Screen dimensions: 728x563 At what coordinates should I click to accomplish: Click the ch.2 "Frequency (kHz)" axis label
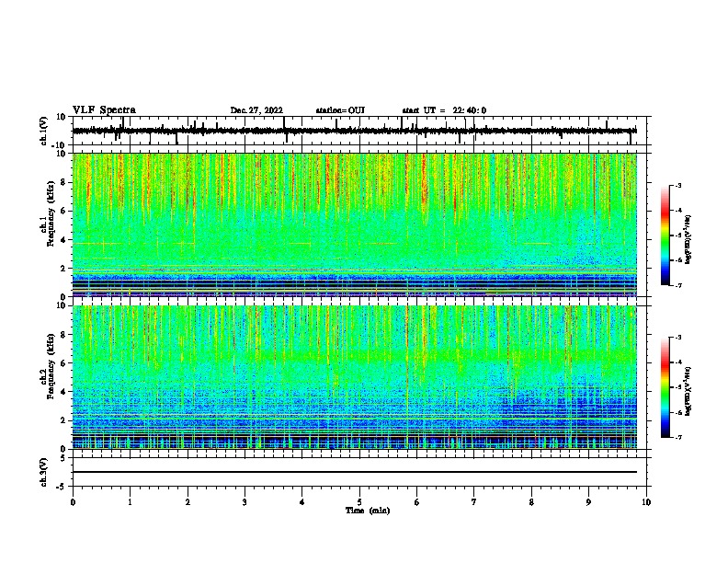click(x=50, y=366)
